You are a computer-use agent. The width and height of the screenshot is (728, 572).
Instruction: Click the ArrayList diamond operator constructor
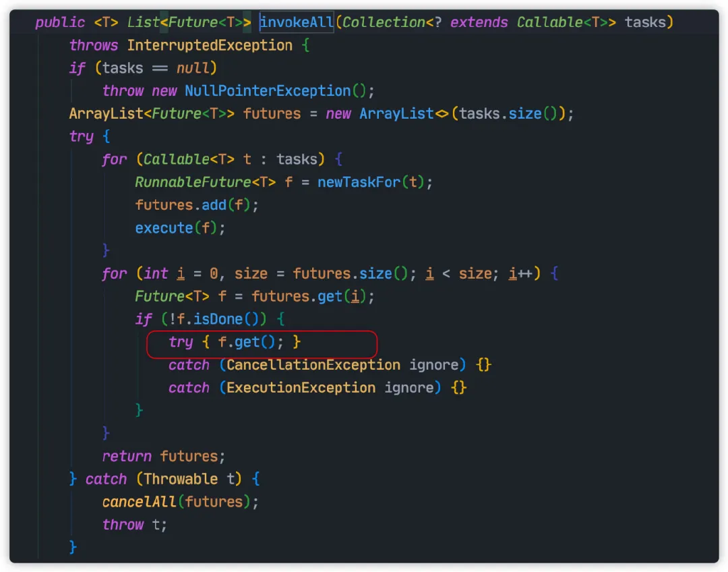point(404,114)
